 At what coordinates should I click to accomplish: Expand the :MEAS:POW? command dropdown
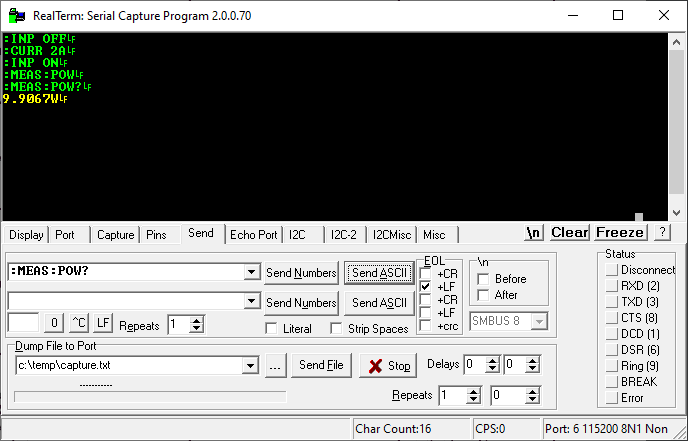251,272
